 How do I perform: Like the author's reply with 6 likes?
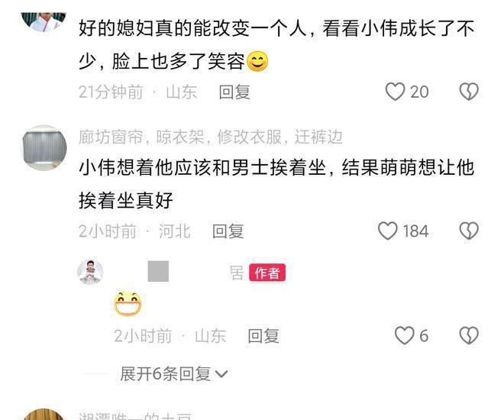405,336
